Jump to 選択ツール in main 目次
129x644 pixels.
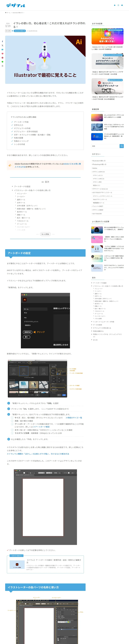click(21, 200)
